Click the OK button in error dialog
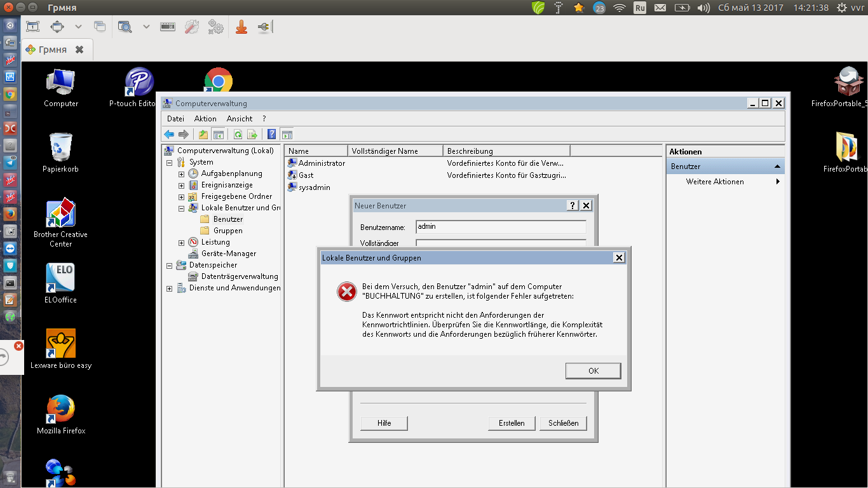 coord(593,371)
